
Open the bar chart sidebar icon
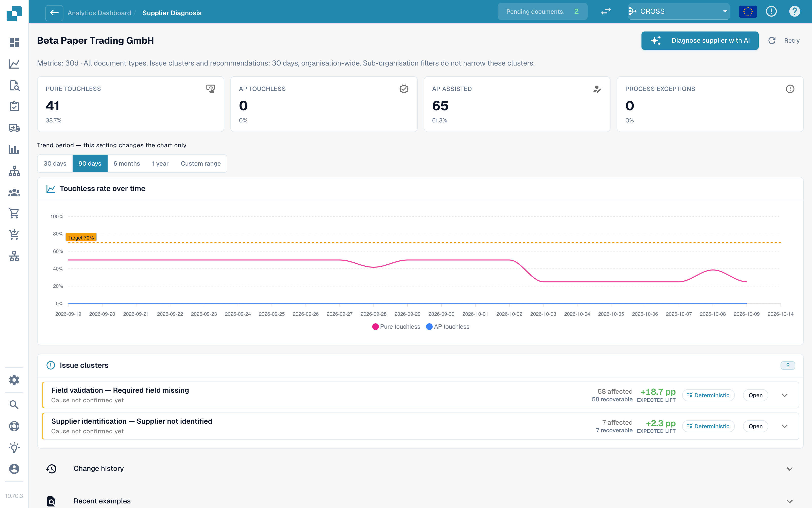(14, 149)
